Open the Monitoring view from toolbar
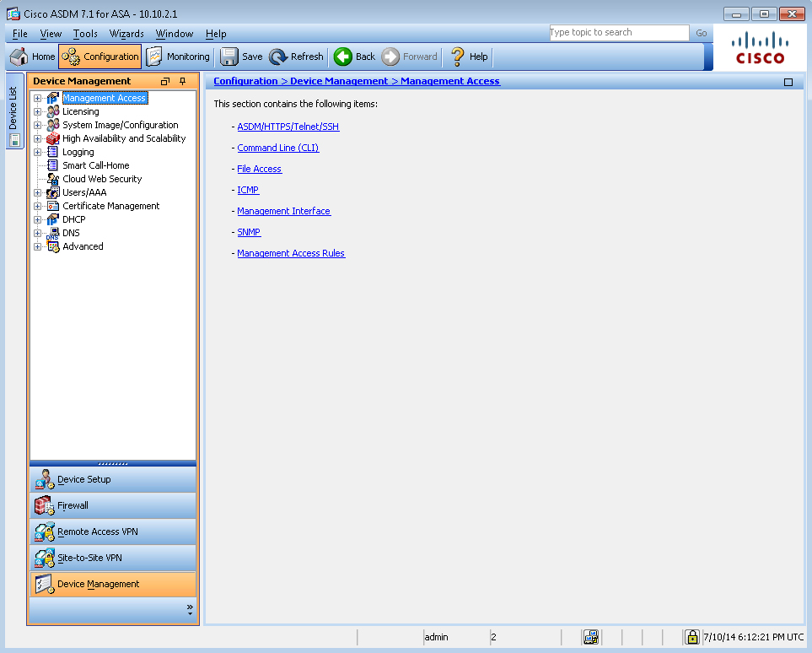 [x=154, y=57]
